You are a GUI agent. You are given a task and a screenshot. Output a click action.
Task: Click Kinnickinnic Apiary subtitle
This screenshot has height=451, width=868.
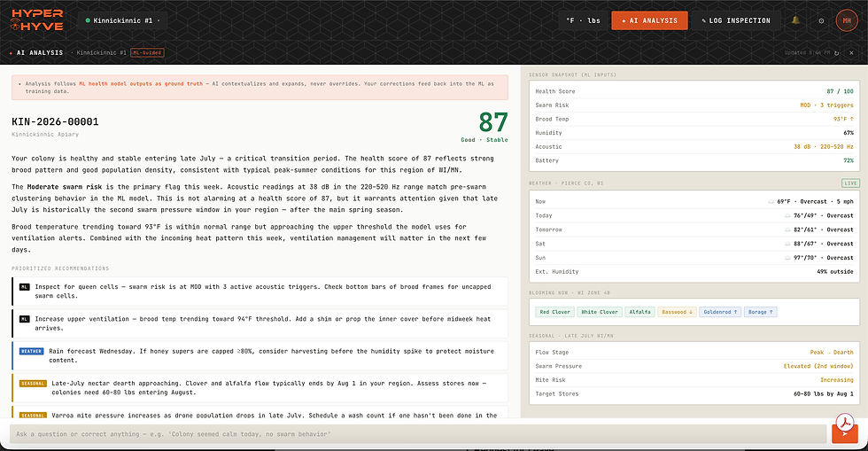point(45,135)
